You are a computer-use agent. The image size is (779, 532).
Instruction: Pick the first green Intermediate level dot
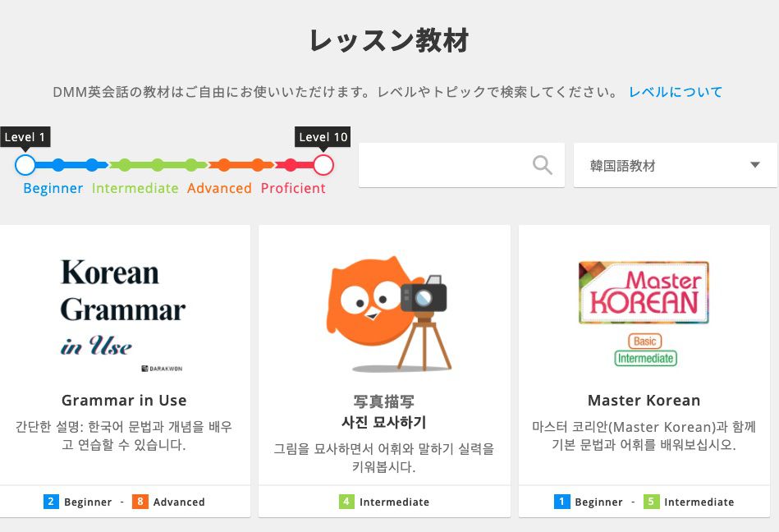[x=125, y=165]
